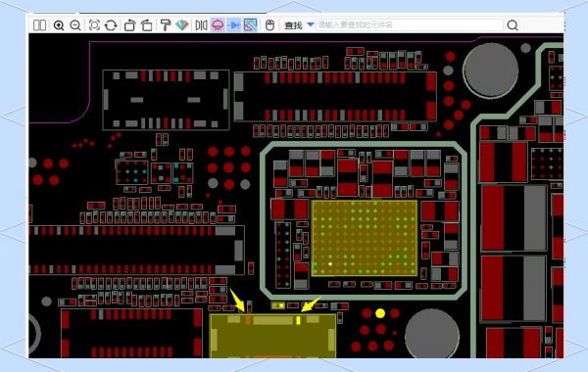This screenshot has width=588, height=372.
Task: Toggle the highlighted red net highlight button
Action: coord(218,25)
